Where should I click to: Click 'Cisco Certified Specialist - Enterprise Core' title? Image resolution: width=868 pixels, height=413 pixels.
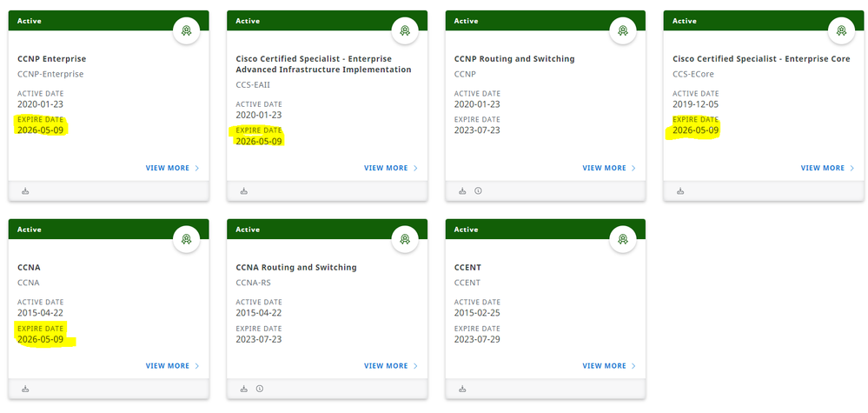click(761, 58)
